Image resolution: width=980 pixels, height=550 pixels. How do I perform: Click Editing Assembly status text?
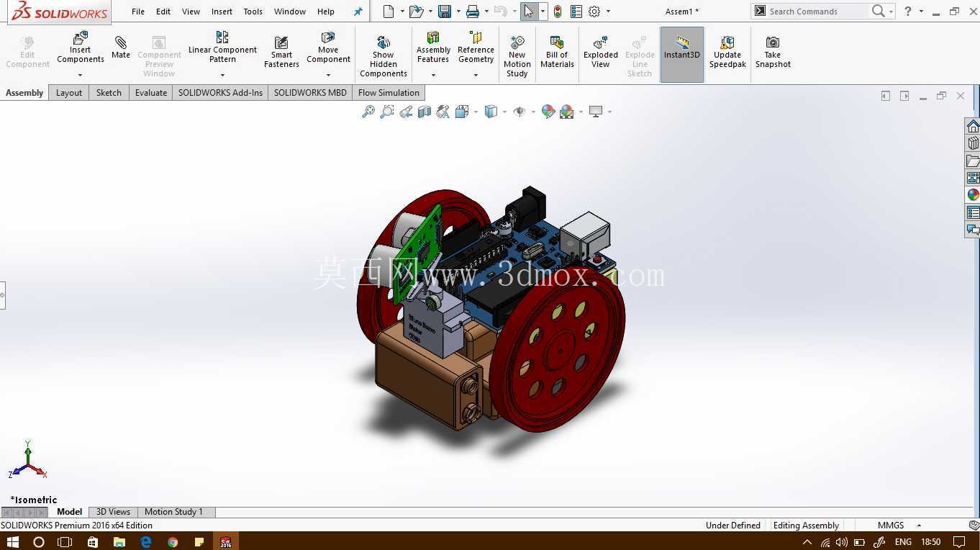coord(806,526)
